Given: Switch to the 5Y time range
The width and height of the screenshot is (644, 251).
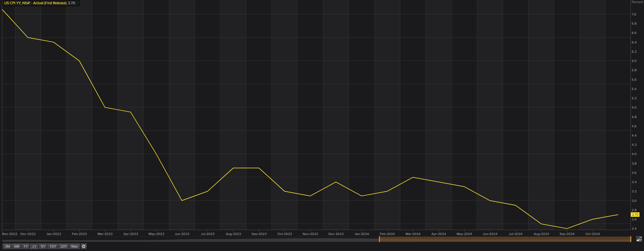Looking at the screenshot, I should (x=43, y=247).
